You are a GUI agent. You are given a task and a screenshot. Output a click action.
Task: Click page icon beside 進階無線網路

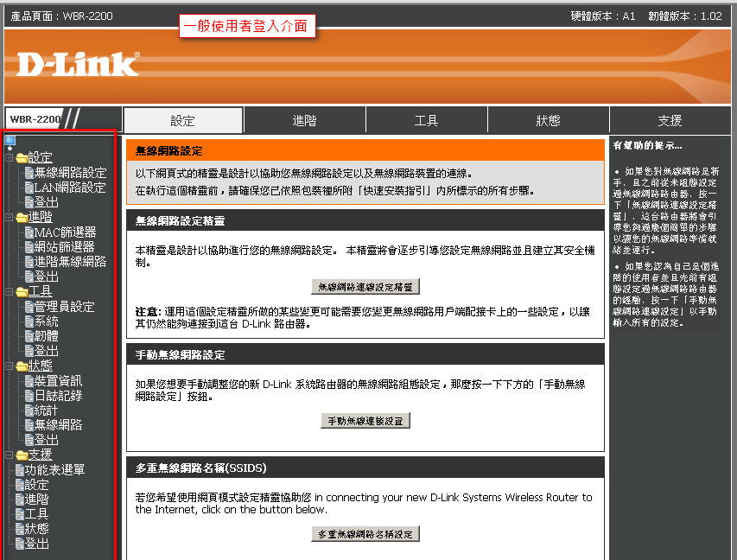pos(29,262)
